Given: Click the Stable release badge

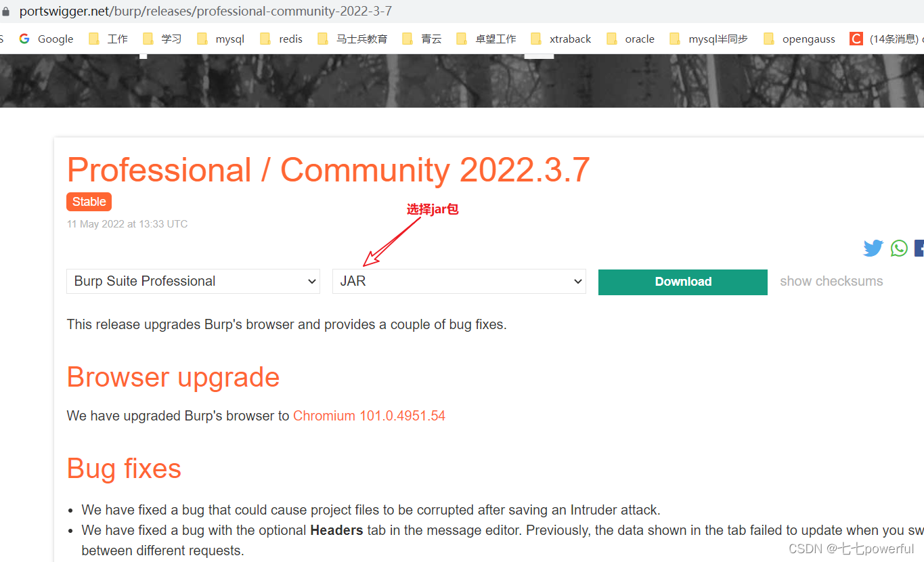Looking at the screenshot, I should [89, 202].
